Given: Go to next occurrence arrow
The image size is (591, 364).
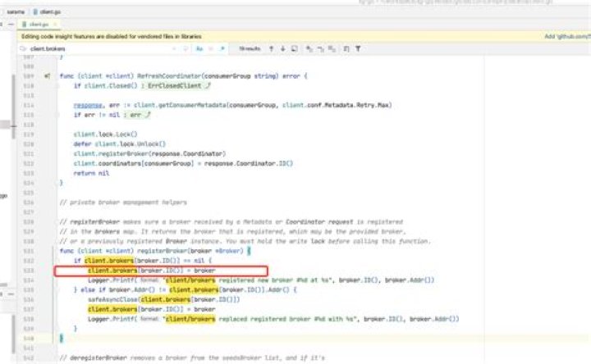Looking at the screenshot, I should (282, 48).
